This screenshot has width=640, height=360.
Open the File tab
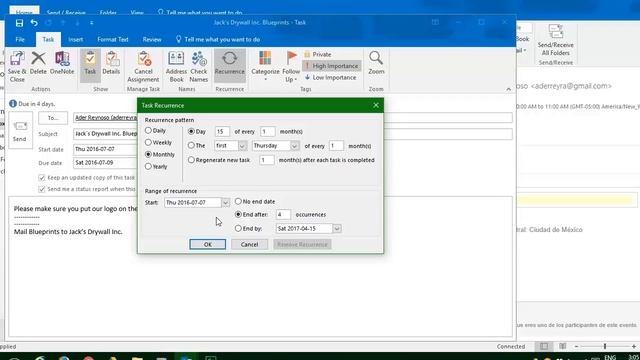20,40
